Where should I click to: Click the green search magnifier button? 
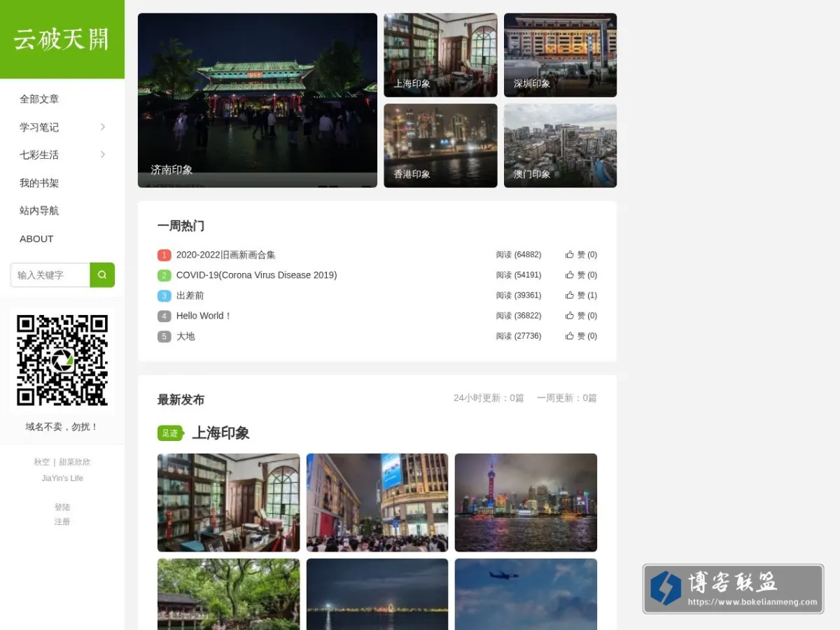coord(102,275)
